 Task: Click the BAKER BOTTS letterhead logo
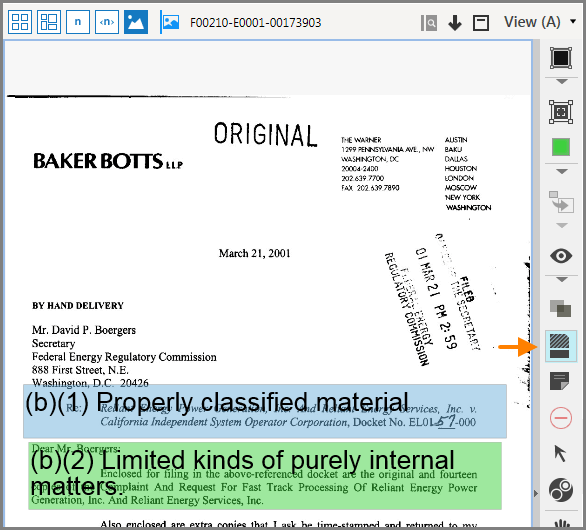point(108,161)
